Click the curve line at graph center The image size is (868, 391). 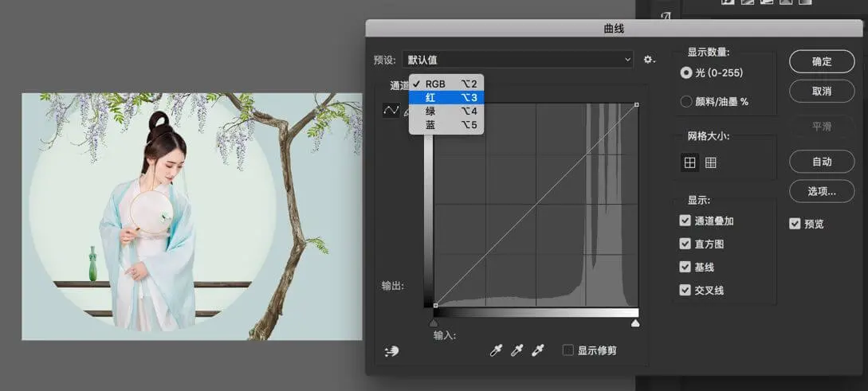click(x=536, y=205)
